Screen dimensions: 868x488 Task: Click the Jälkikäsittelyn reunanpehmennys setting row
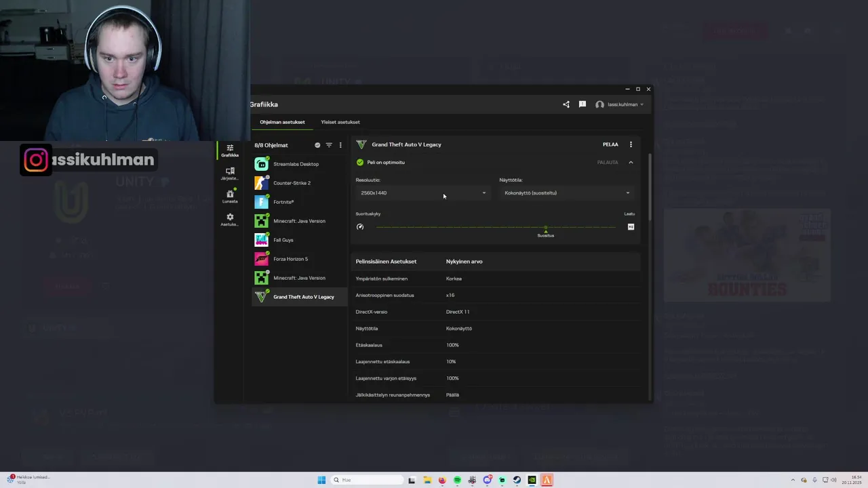497,394
